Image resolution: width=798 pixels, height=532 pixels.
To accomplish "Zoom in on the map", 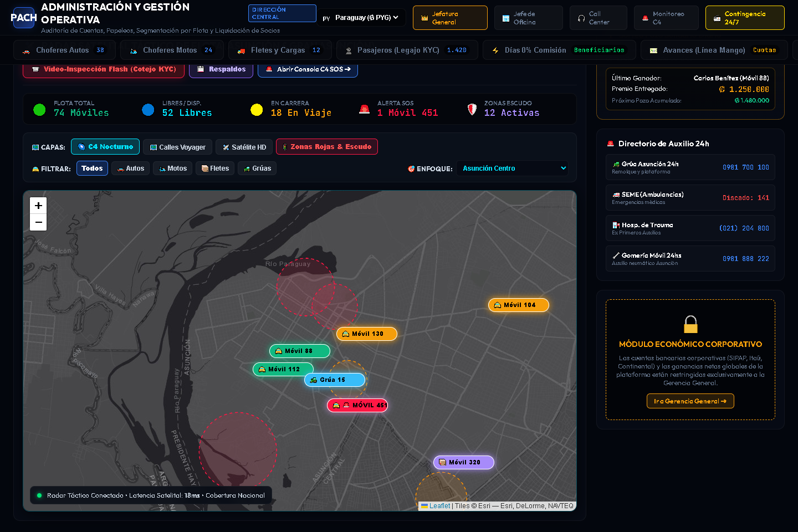I will (38, 205).
